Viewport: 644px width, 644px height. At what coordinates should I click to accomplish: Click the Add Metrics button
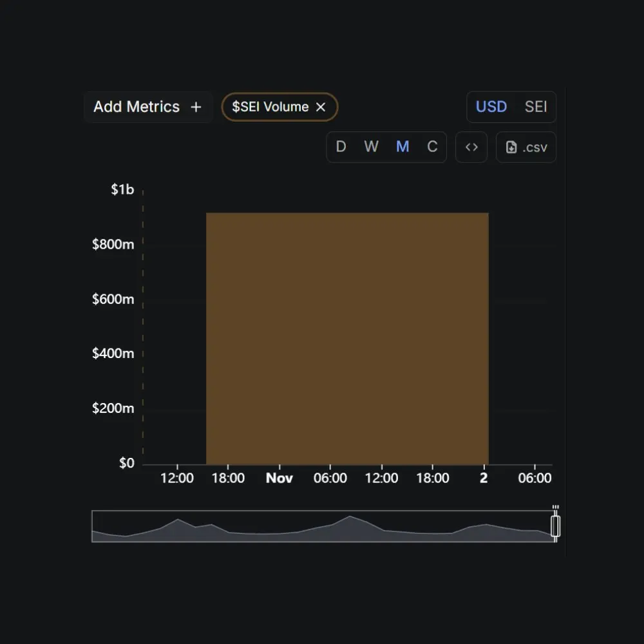148,107
